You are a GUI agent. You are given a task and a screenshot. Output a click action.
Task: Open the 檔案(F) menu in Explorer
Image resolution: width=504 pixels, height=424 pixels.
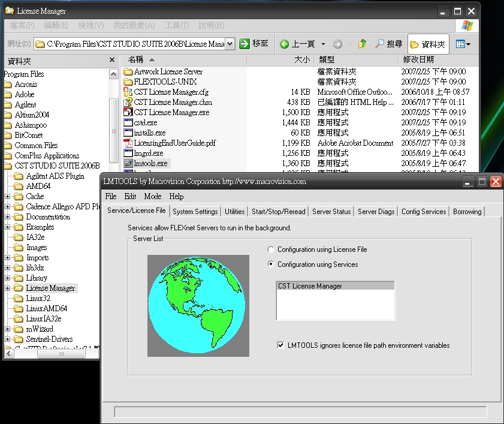22,25
